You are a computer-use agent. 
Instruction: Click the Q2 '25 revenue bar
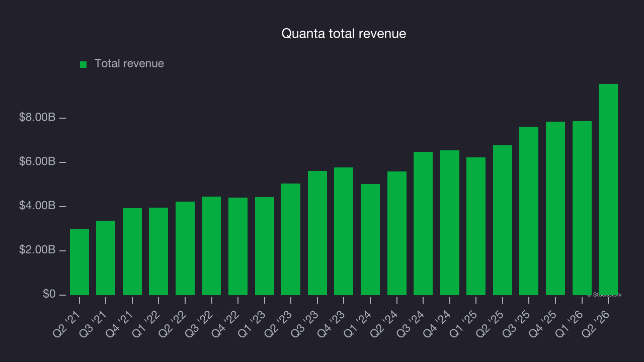point(503,220)
